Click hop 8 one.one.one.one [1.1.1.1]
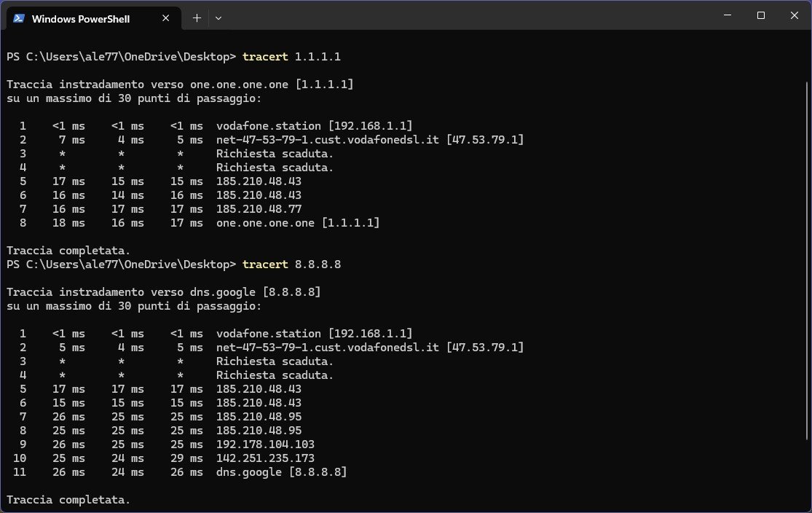Image resolution: width=812 pixels, height=513 pixels. pyautogui.click(x=297, y=222)
